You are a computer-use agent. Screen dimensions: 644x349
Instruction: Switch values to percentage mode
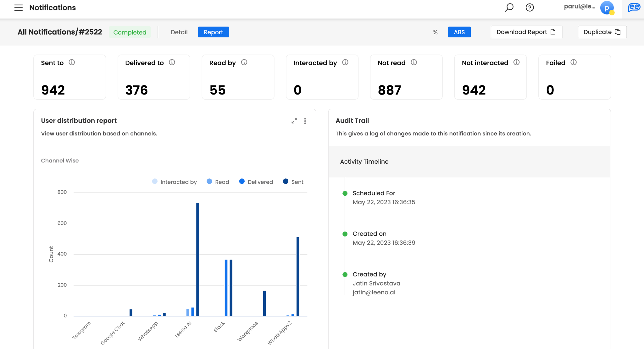[435, 32]
